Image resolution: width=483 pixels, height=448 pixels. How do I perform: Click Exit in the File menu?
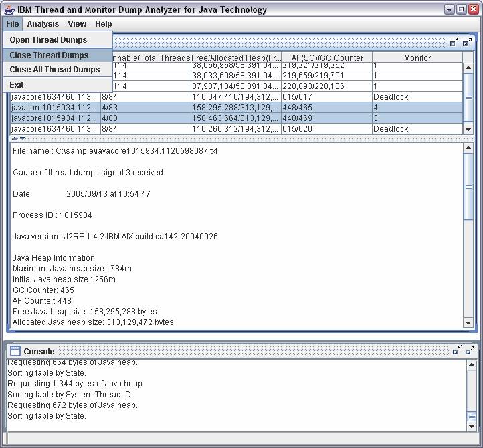[x=17, y=85]
